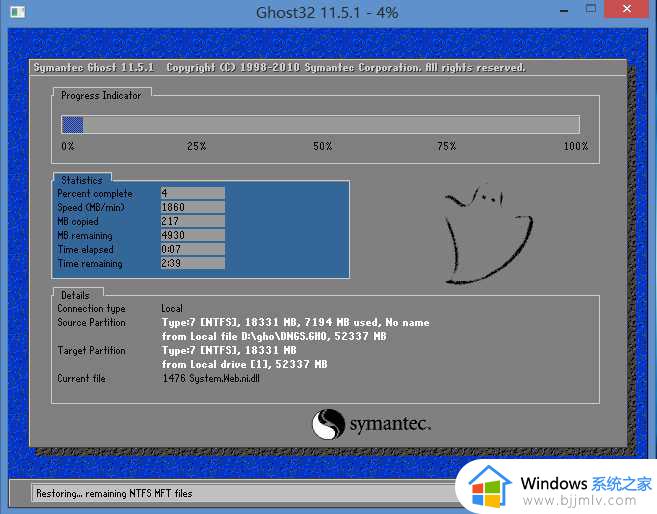
Task: Click the 50% progress scale label
Action: pyautogui.click(x=323, y=146)
